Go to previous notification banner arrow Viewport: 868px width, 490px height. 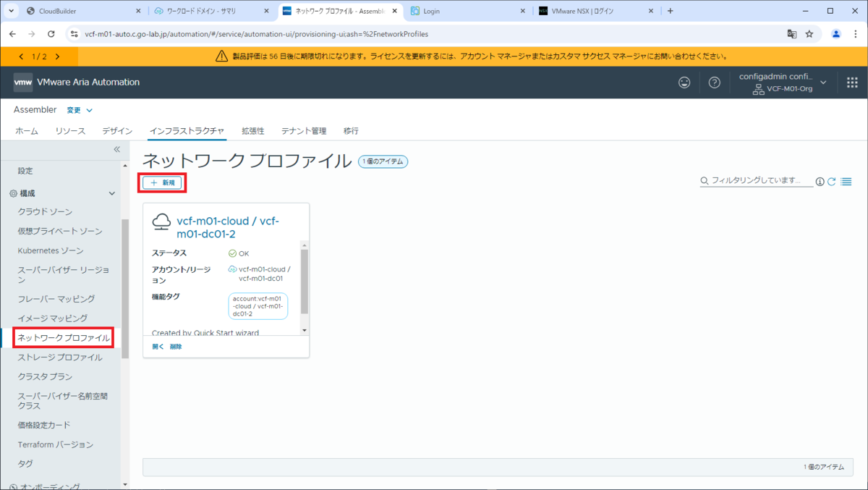point(21,56)
